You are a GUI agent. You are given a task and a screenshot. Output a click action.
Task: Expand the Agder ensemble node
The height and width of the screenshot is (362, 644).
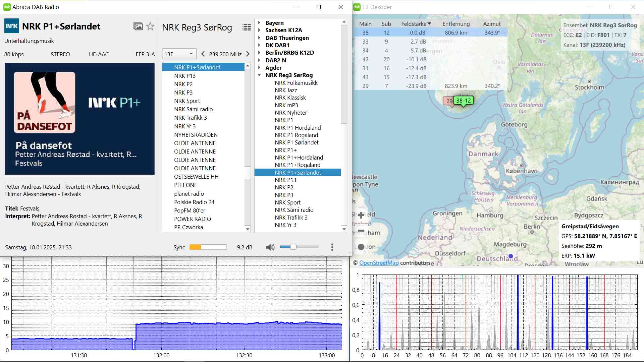[259, 68]
